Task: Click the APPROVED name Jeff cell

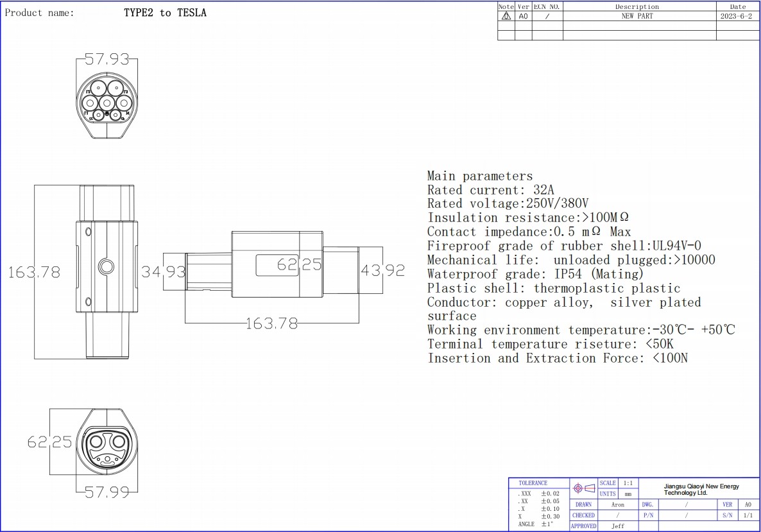Action: pos(617,526)
